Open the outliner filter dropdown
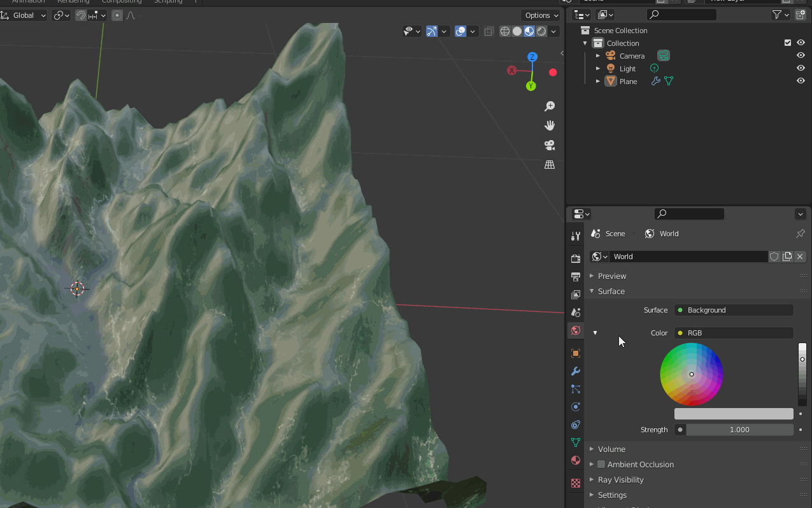Screen dimensions: 812x508 [x=780, y=15]
